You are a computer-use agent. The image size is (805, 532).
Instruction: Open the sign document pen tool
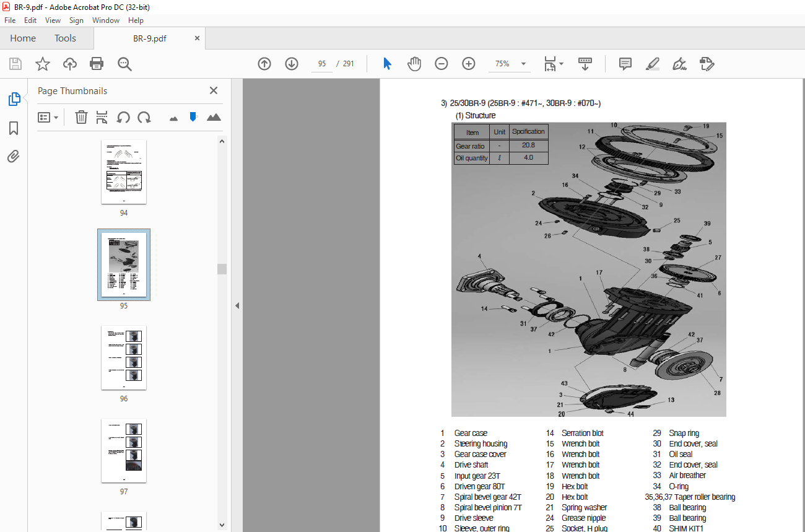(680, 64)
